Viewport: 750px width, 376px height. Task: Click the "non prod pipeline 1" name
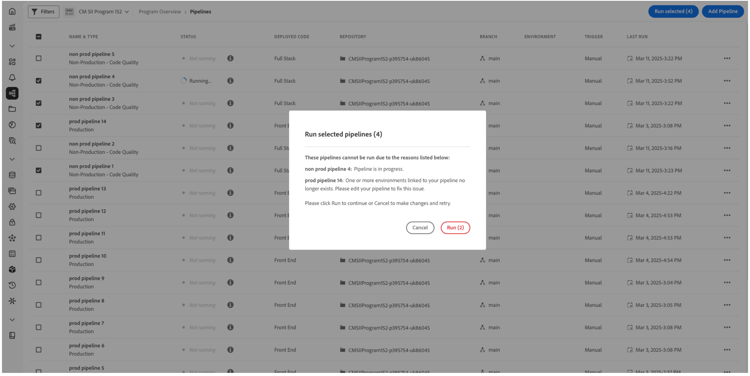pos(91,166)
